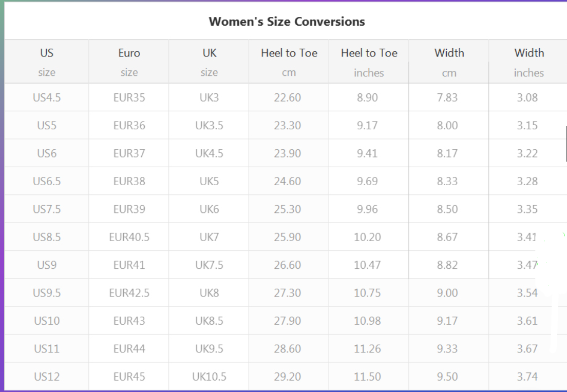Click the "23.30" value
This screenshot has width=567, height=392.
click(x=288, y=125)
